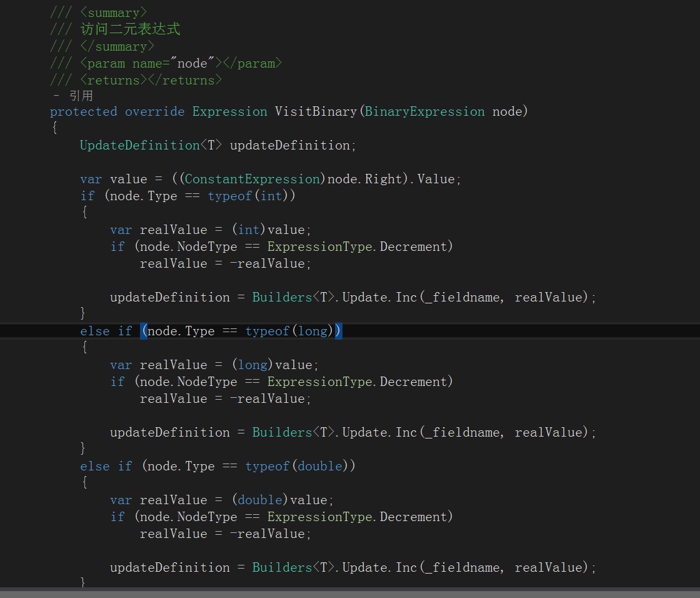The width and height of the screenshot is (700, 598).
Task: Click the Expression return type after override
Action: tap(229, 111)
